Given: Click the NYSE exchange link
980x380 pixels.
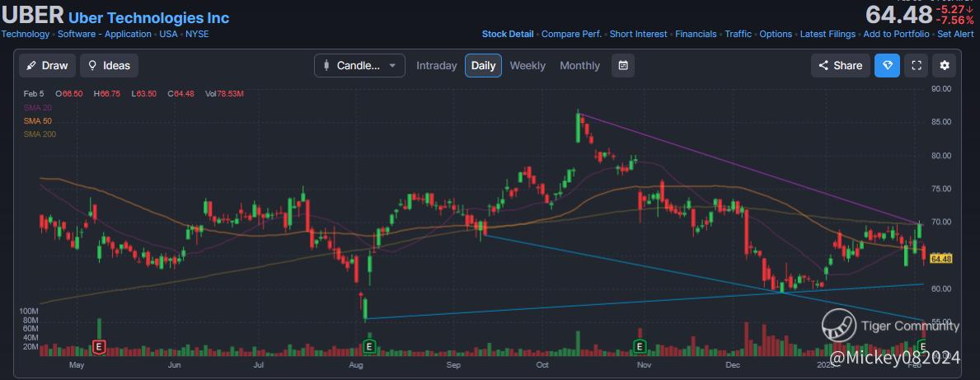Looking at the screenshot, I should [x=197, y=35].
